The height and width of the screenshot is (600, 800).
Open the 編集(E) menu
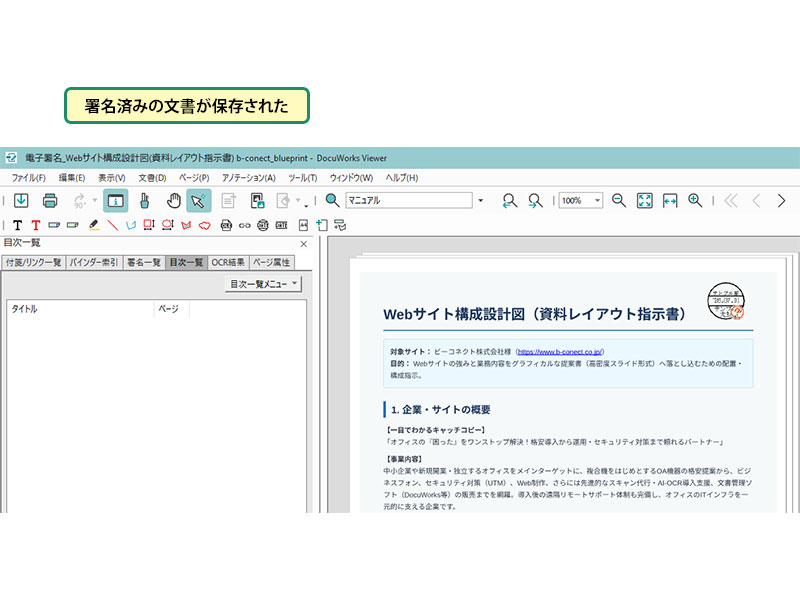[72, 178]
